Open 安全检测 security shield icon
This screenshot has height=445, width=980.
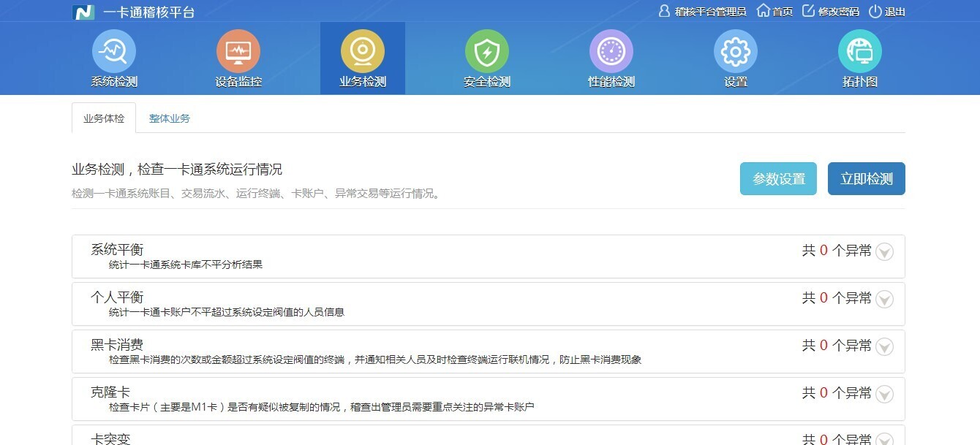[486, 51]
